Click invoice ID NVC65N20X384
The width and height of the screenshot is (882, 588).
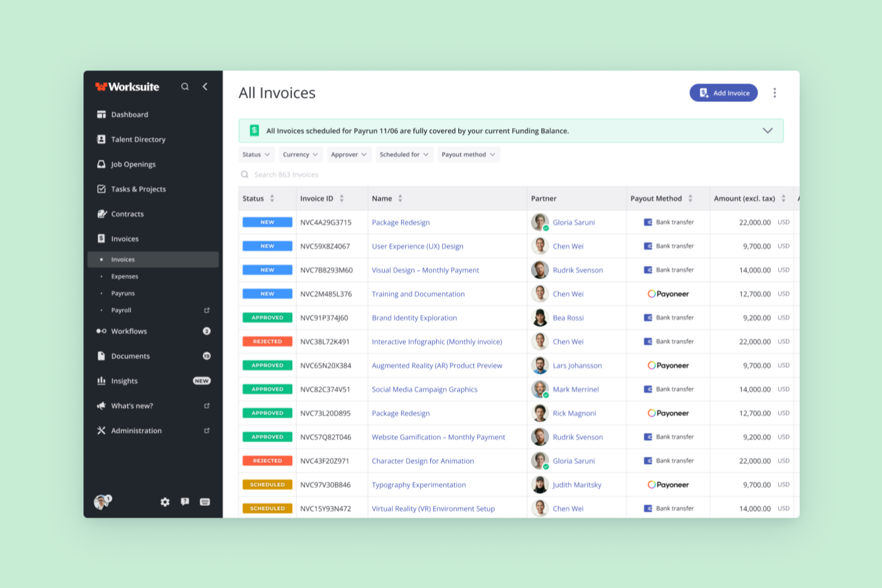click(x=326, y=365)
